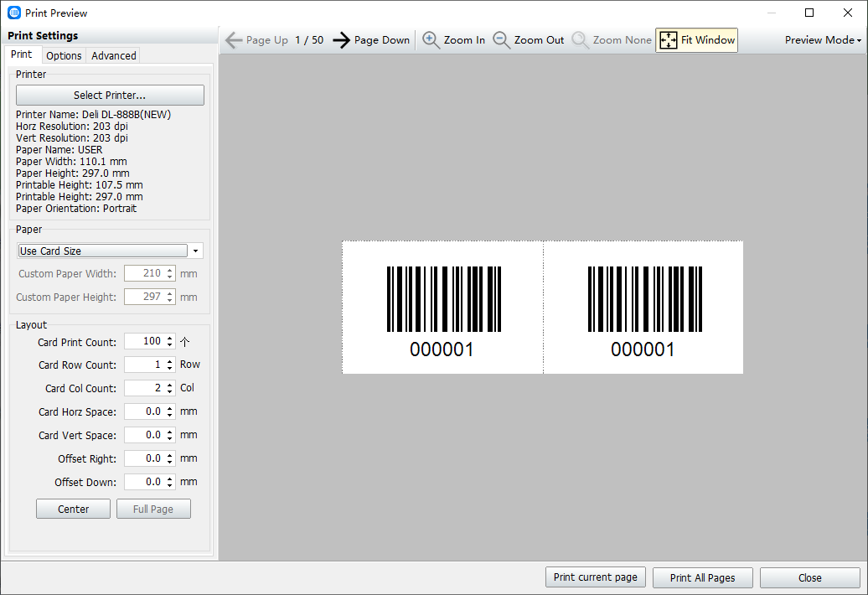Click the Zoom In magnifier icon
The image size is (868, 595).
pos(431,40)
